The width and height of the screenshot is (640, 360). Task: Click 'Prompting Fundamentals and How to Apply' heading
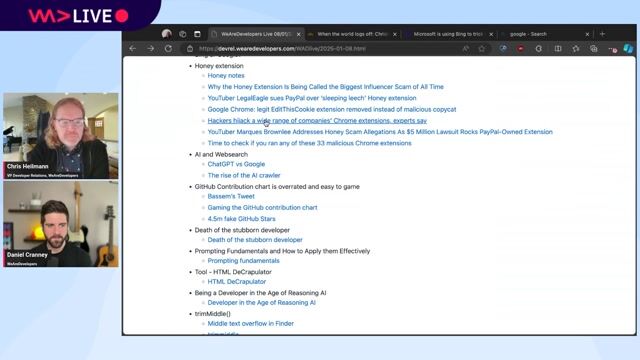click(282, 251)
